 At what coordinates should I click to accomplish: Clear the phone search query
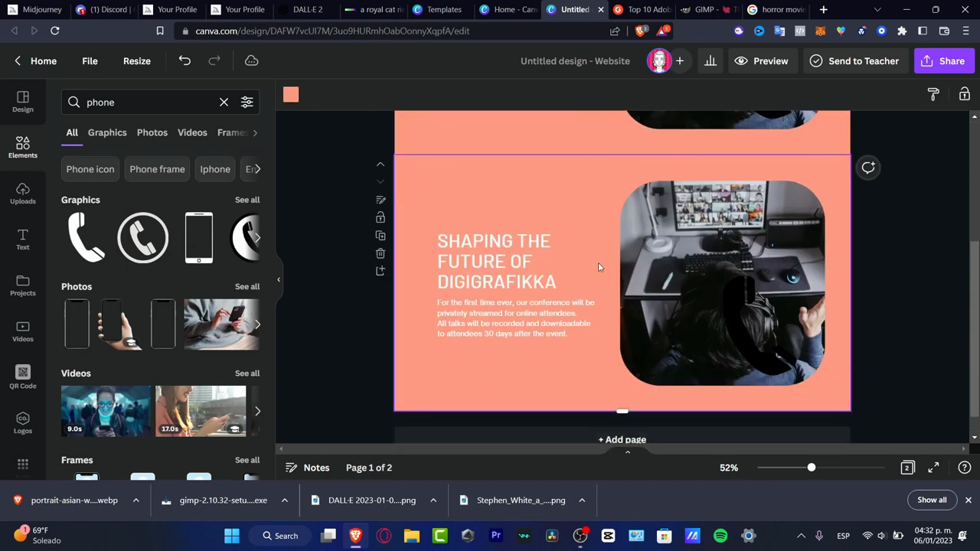(x=224, y=103)
